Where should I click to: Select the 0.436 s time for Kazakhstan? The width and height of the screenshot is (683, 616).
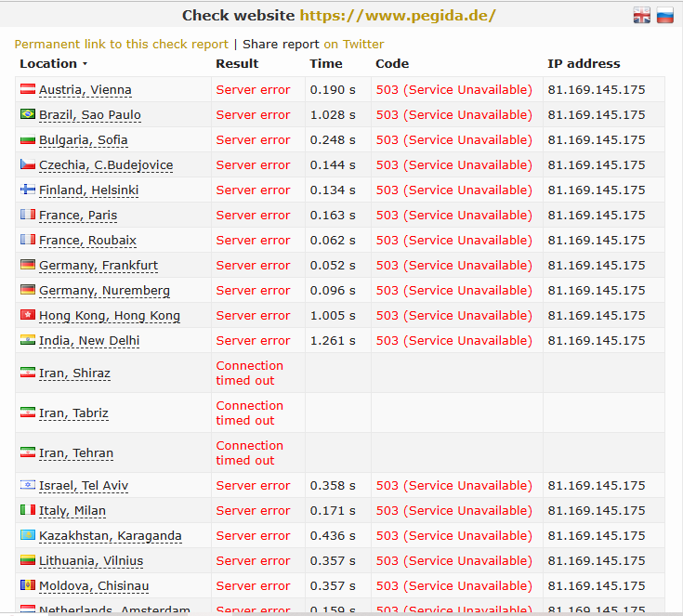coord(333,536)
